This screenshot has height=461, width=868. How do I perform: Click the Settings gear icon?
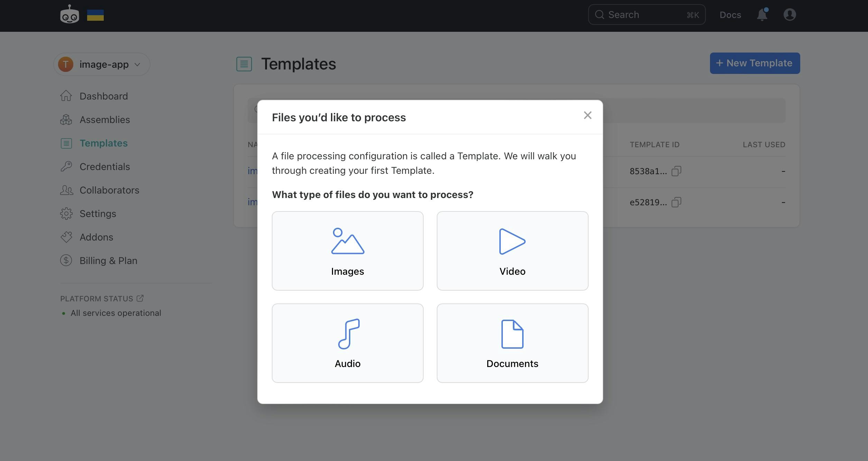pos(66,214)
